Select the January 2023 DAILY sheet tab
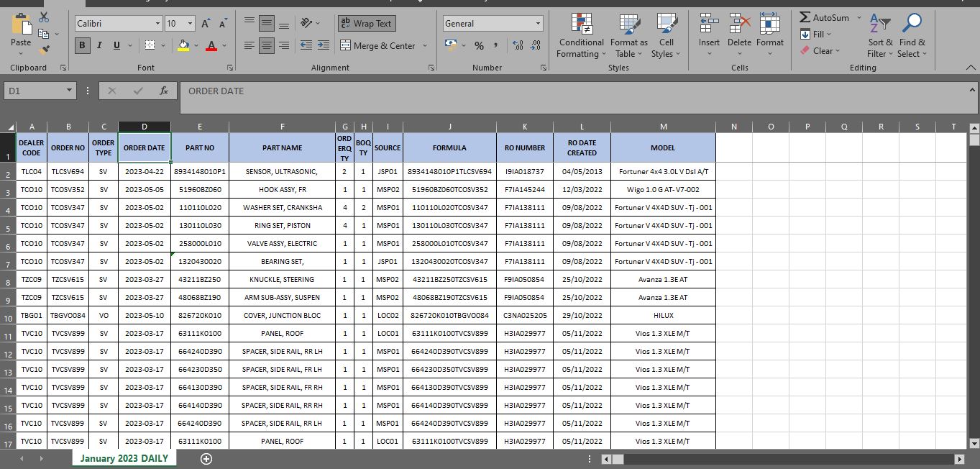This screenshot has height=469, width=980. point(124,458)
